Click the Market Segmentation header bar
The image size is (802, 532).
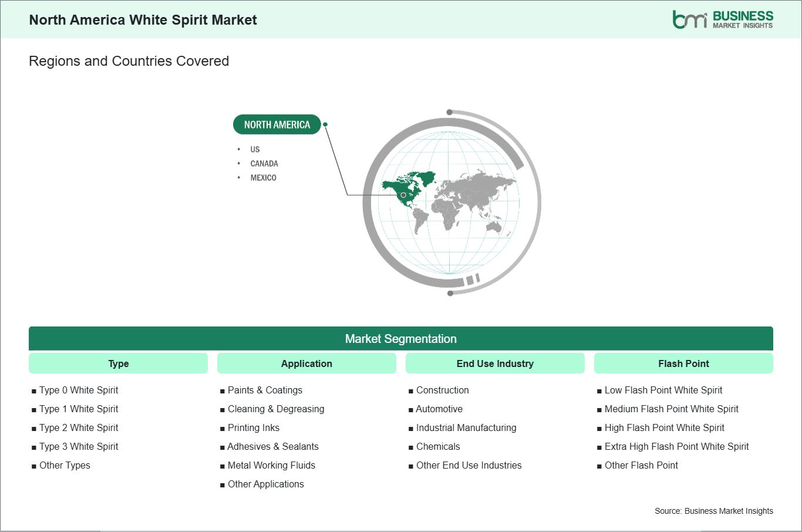tap(401, 339)
